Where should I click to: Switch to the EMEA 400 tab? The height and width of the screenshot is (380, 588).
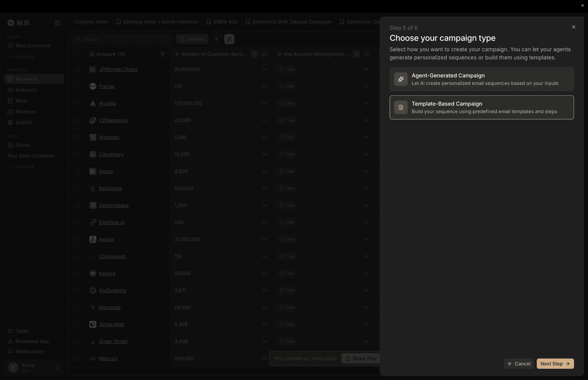[225, 22]
